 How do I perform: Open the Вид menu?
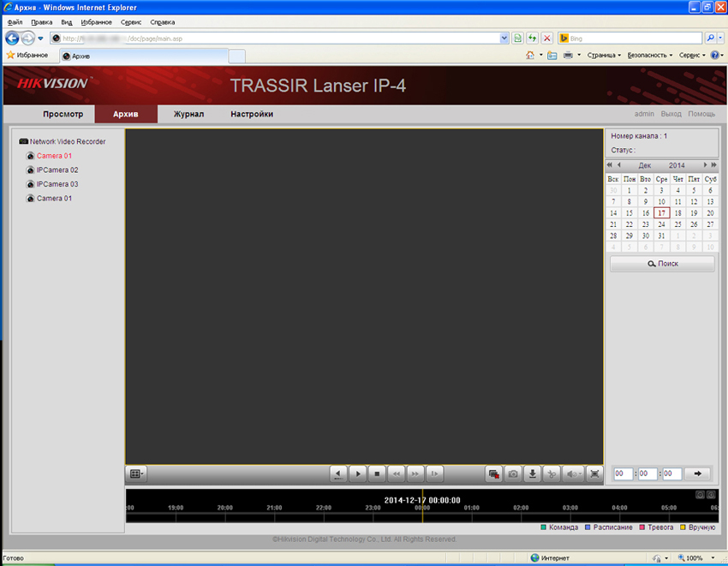(67, 21)
